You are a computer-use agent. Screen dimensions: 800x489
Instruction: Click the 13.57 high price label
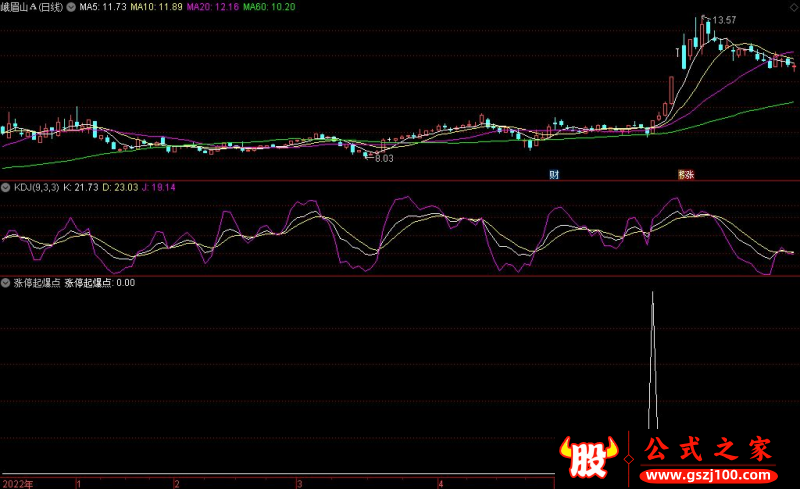tap(723, 20)
